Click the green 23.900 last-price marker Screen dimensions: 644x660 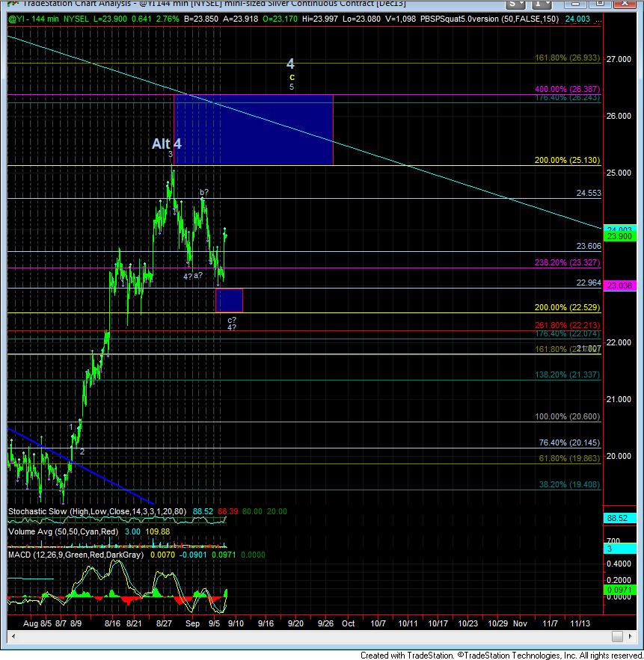point(619,236)
